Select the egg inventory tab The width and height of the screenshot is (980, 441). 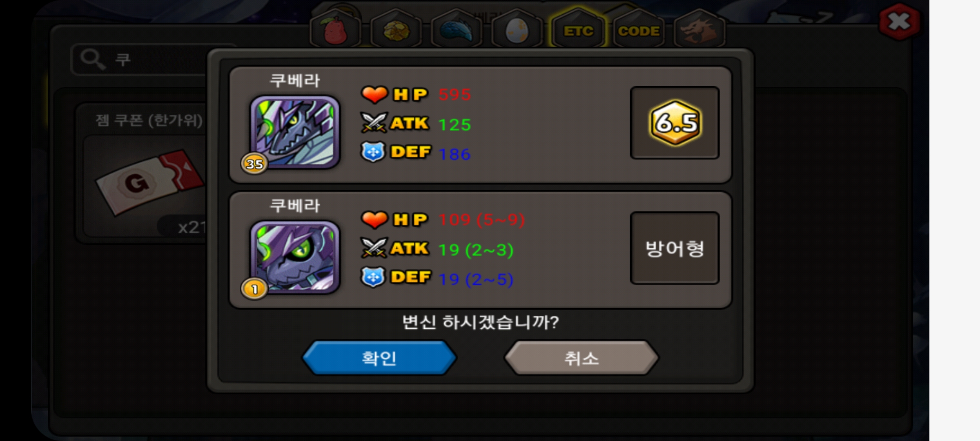point(517,30)
